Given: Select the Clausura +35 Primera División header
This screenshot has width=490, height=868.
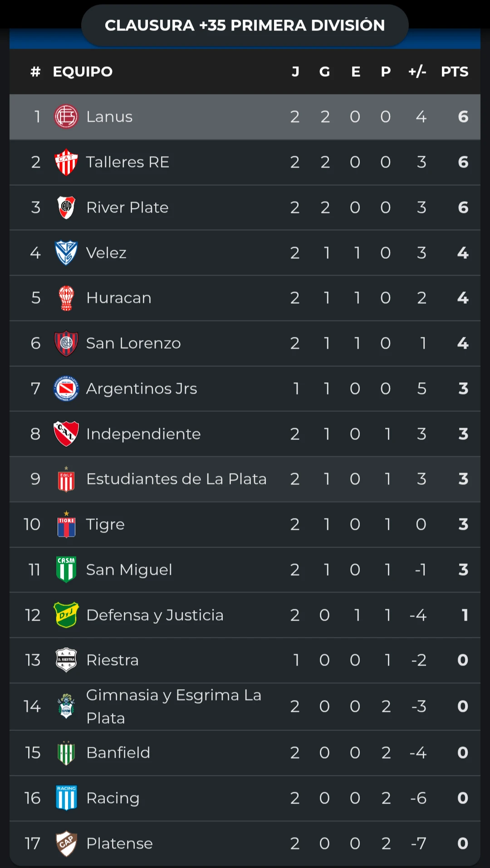Looking at the screenshot, I should (245, 25).
